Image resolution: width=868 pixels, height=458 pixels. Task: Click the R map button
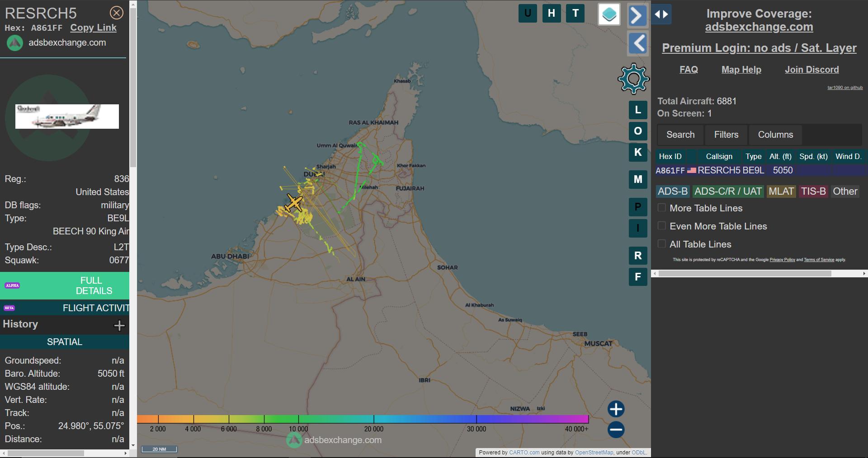(638, 256)
